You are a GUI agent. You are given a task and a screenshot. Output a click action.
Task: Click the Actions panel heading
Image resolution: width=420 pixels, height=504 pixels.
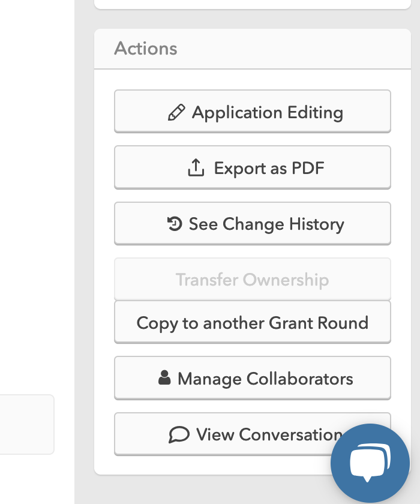[x=146, y=49]
